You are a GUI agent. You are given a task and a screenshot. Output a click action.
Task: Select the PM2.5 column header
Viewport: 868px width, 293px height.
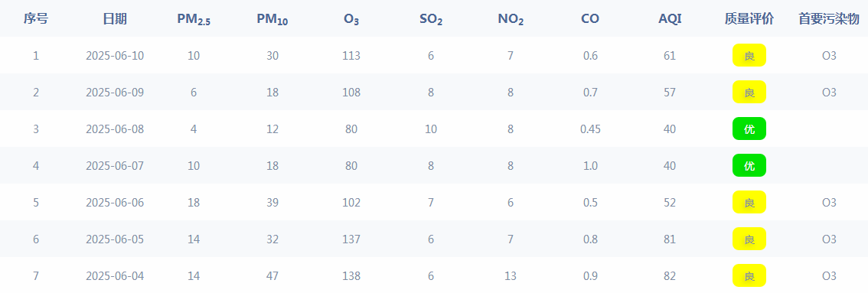(x=194, y=19)
